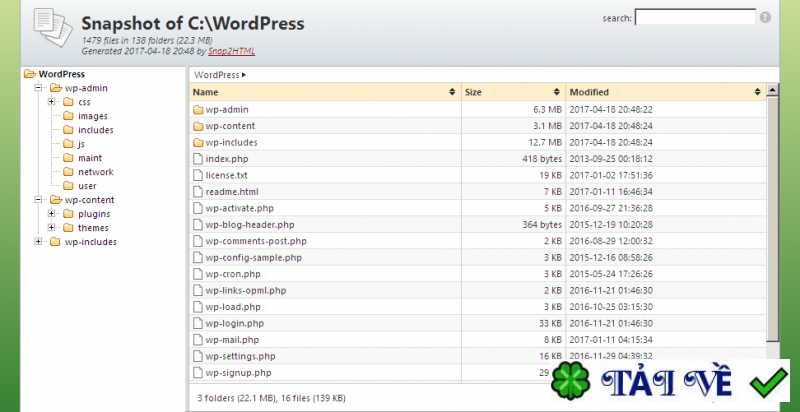Open the wp-content folder in list
Screen dimensions: 800x412
230,125
